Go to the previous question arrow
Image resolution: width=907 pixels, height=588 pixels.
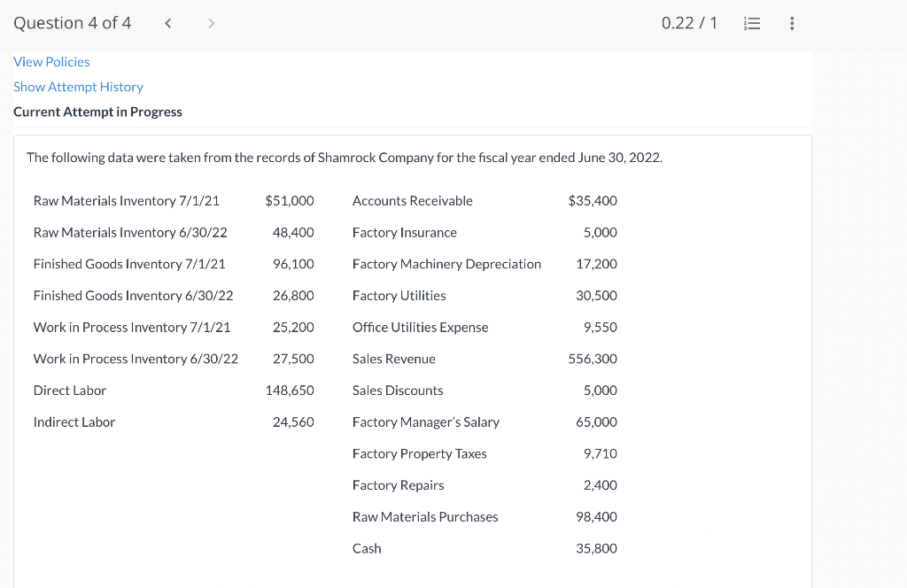167,23
